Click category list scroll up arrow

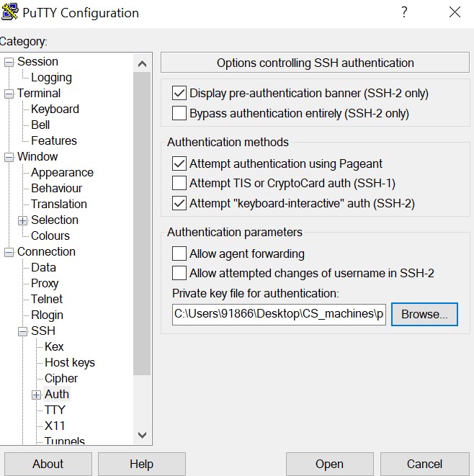pos(142,64)
